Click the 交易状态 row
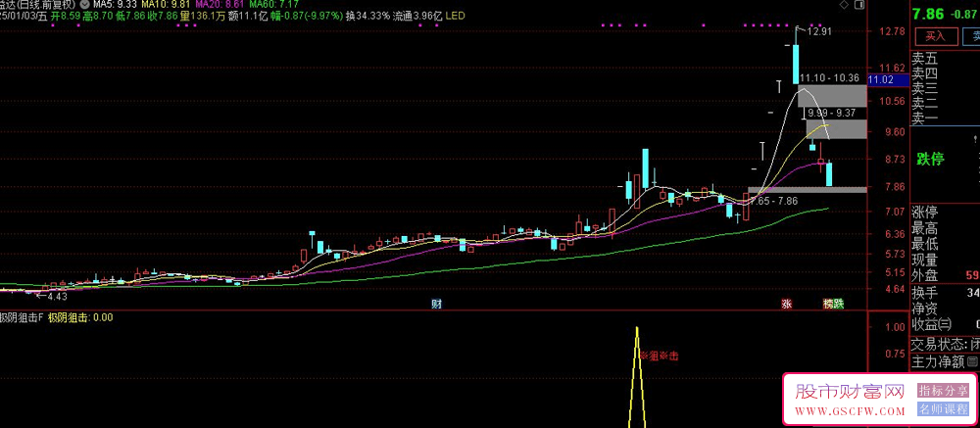The height and width of the screenshot is (428, 980). coord(945,344)
